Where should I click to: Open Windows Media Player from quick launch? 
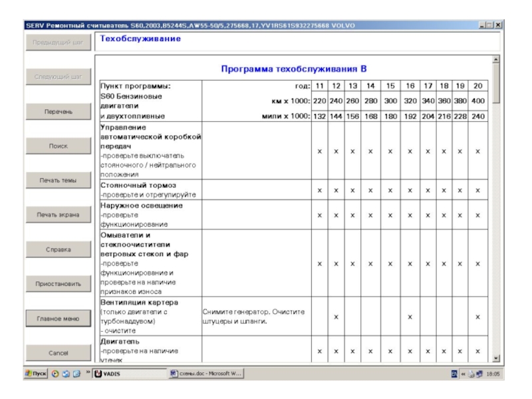(x=55, y=374)
